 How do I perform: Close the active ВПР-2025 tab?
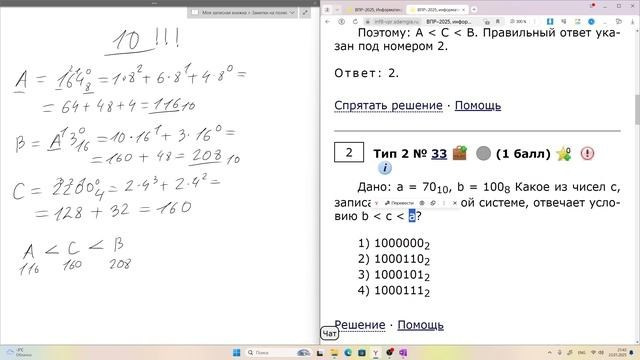click(463, 9)
